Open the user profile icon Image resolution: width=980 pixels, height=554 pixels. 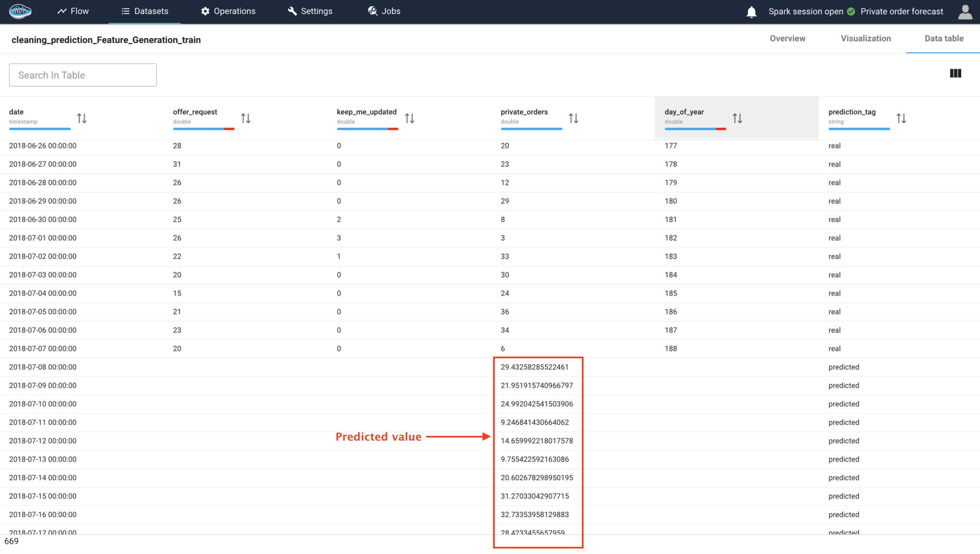pyautogui.click(x=965, y=11)
